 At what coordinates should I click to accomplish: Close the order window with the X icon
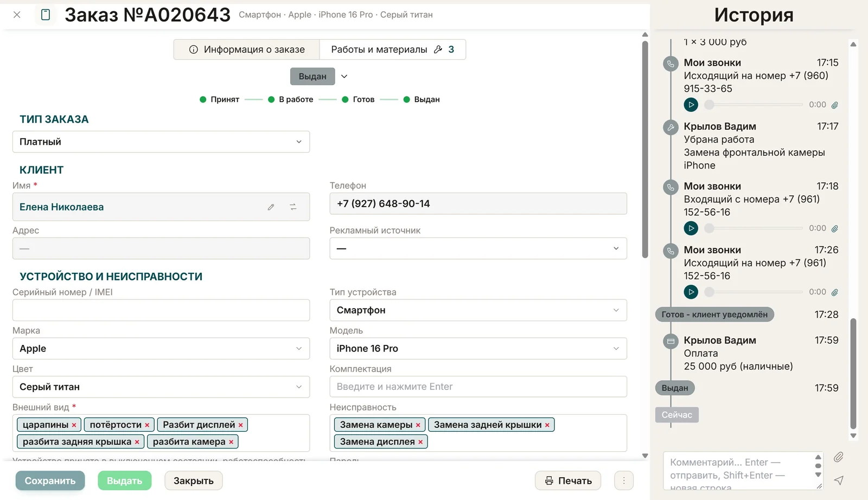point(17,15)
